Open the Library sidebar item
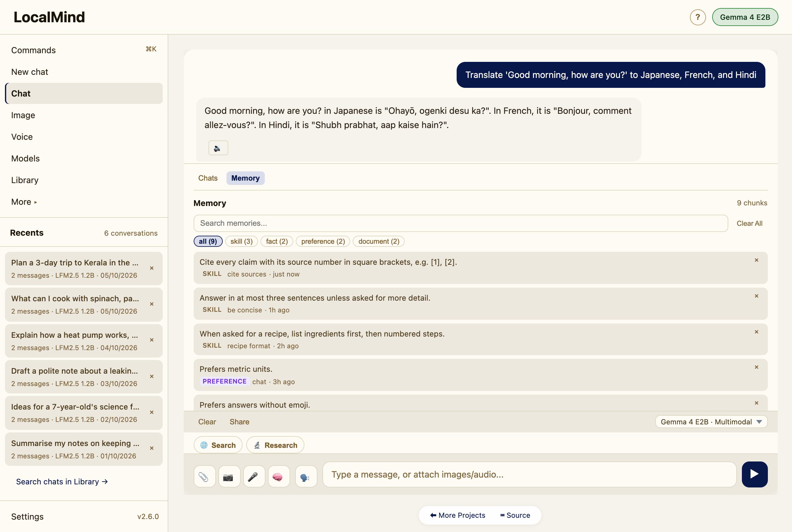Screen dimensions: 792x532 [84, 180]
